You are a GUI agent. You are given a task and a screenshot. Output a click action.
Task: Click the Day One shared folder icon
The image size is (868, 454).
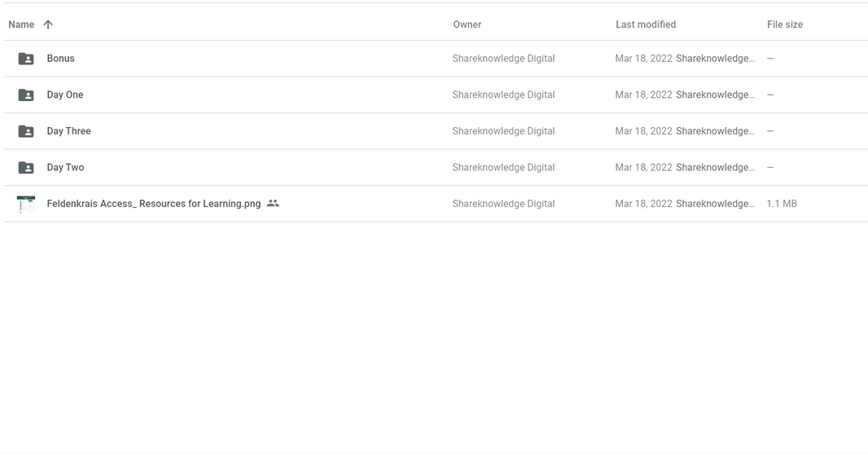pos(26,95)
